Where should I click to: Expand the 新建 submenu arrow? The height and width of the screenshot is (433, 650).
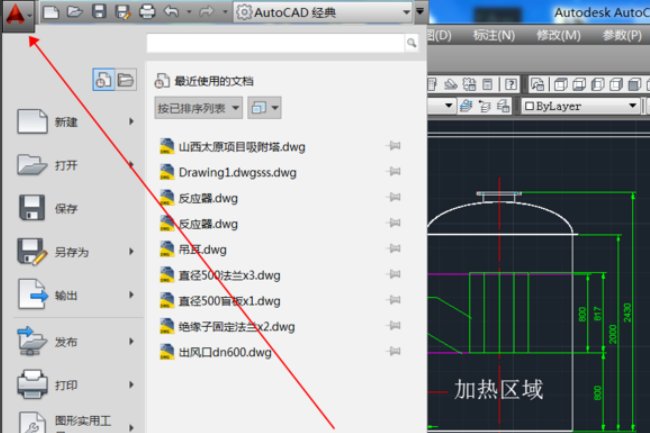131,121
